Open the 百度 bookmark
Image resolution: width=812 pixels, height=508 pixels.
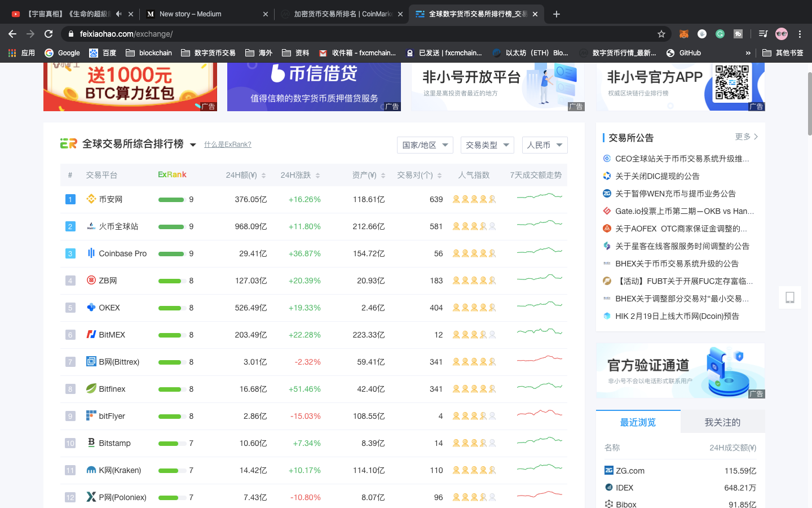click(x=103, y=53)
